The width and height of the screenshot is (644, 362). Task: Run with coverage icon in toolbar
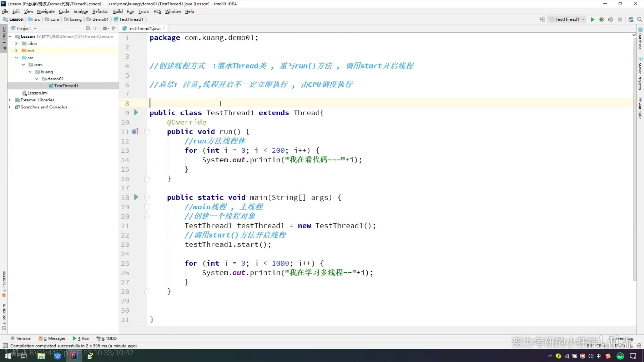click(x=611, y=19)
